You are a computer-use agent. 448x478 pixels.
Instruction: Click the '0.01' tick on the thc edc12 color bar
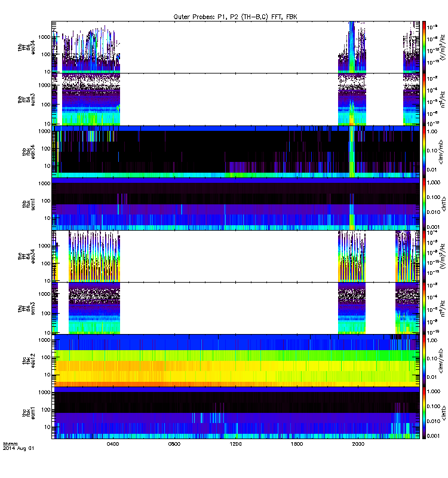click(432, 377)
